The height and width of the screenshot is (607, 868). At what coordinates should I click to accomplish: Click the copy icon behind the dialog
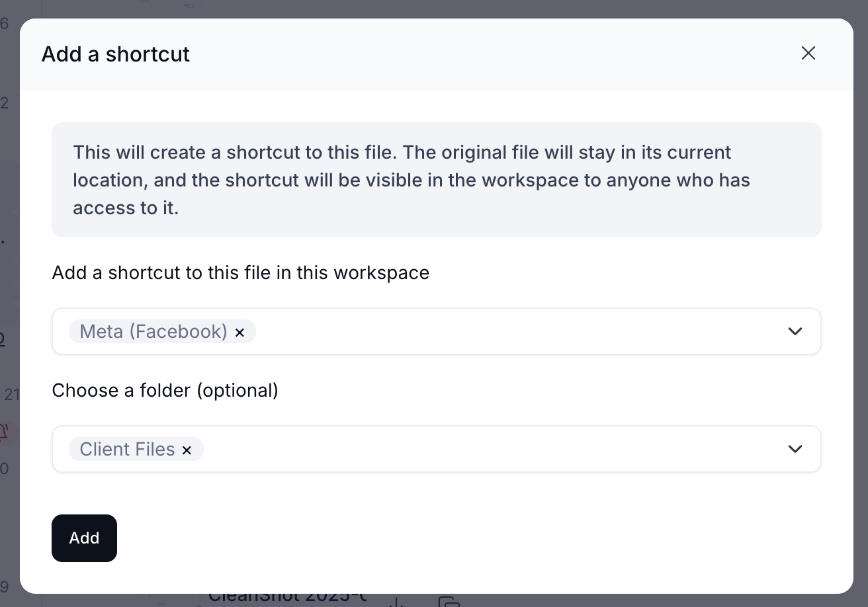pyautogui.click(x=449, y=602)
